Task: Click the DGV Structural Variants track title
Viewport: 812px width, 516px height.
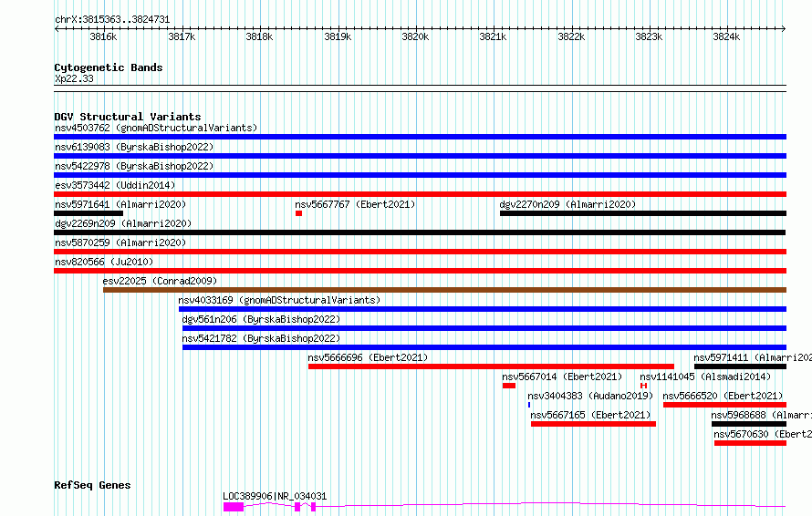Action: [128, 117]
